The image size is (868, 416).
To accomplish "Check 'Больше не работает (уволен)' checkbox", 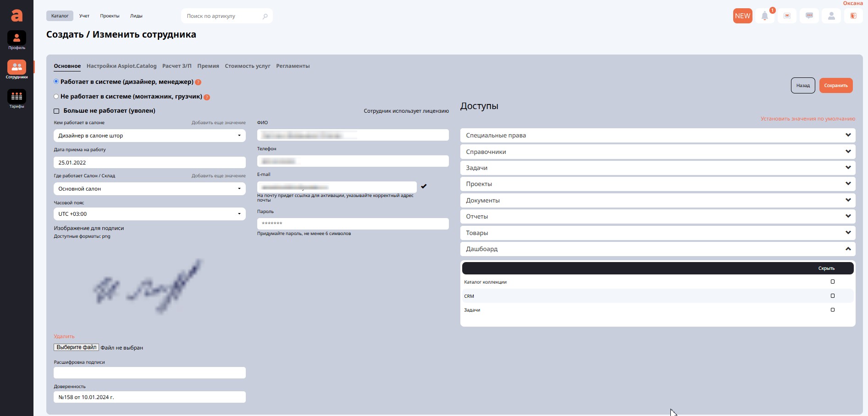I will coord(57,111).
